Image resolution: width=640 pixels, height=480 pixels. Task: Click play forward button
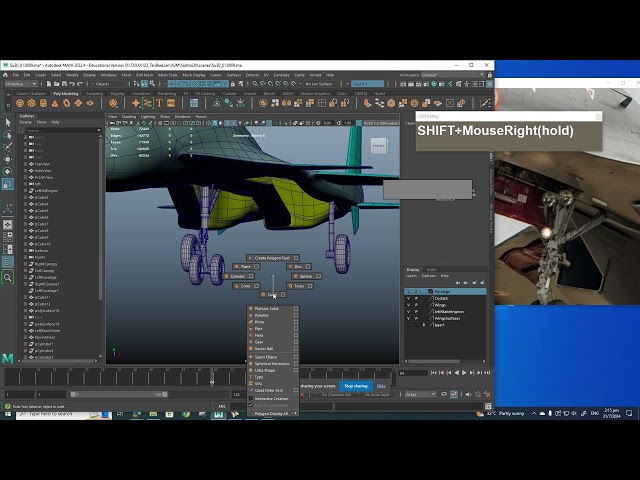tap(464, 373)
